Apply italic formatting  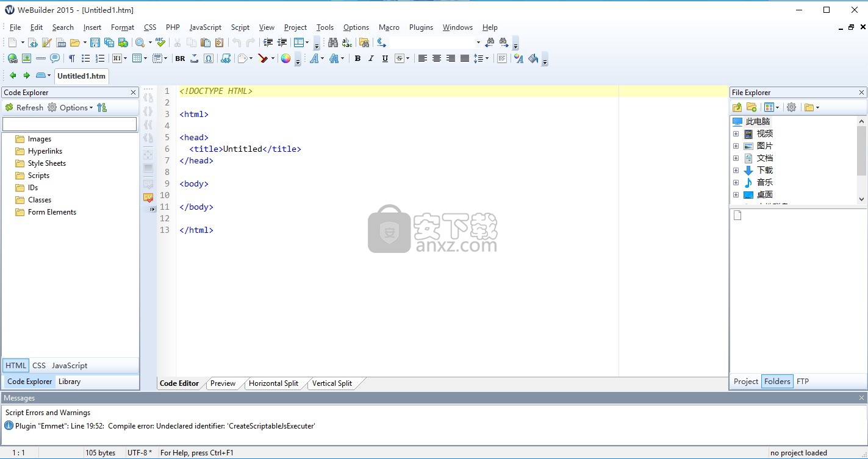point(371,59)
